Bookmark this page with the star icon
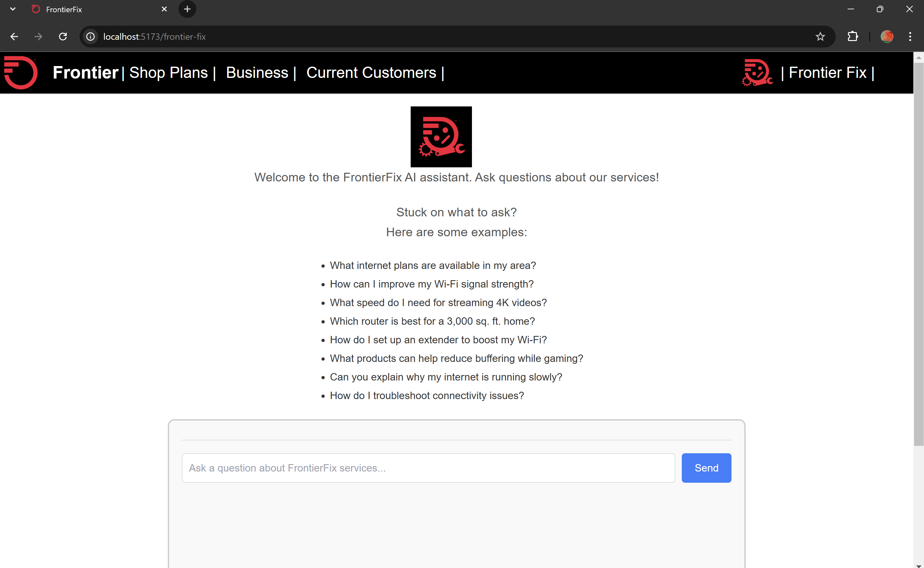 click(x=820, y=37)
